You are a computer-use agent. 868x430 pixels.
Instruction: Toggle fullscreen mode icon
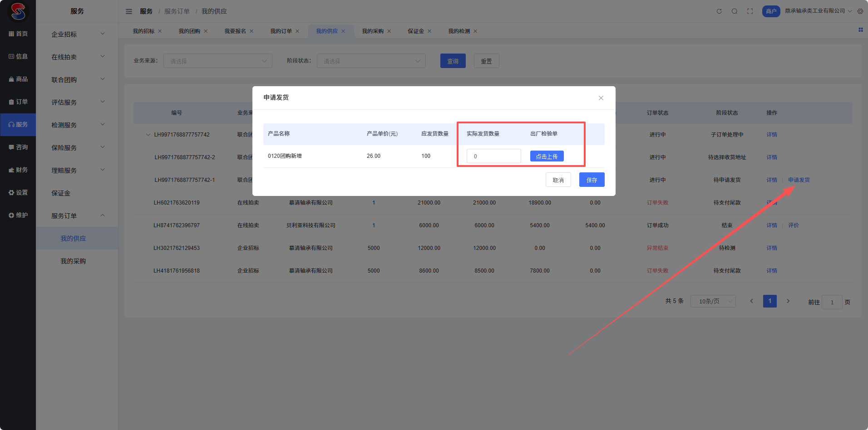[x=750, y=11]
